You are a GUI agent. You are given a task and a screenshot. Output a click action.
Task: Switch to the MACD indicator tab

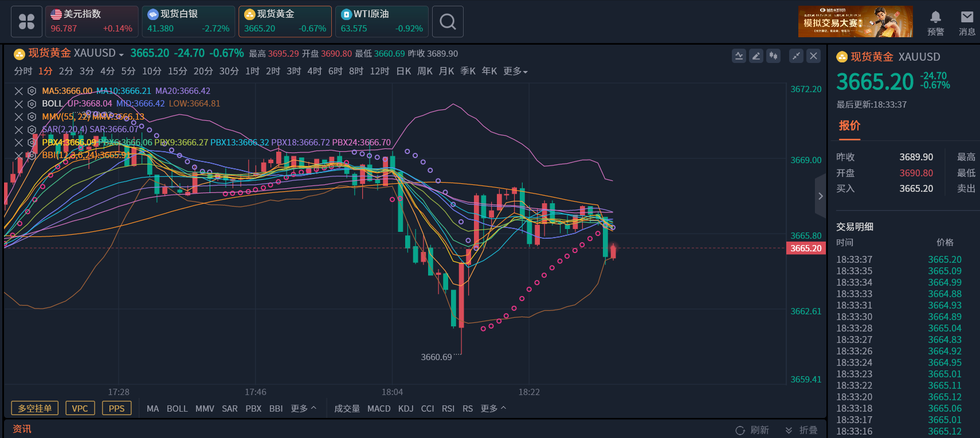[x=379, y=409]
